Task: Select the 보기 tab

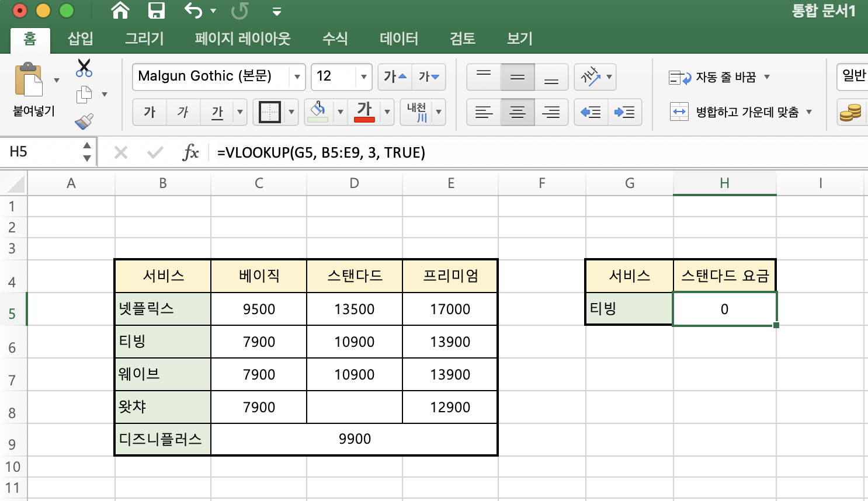Action: pos(520,39)
